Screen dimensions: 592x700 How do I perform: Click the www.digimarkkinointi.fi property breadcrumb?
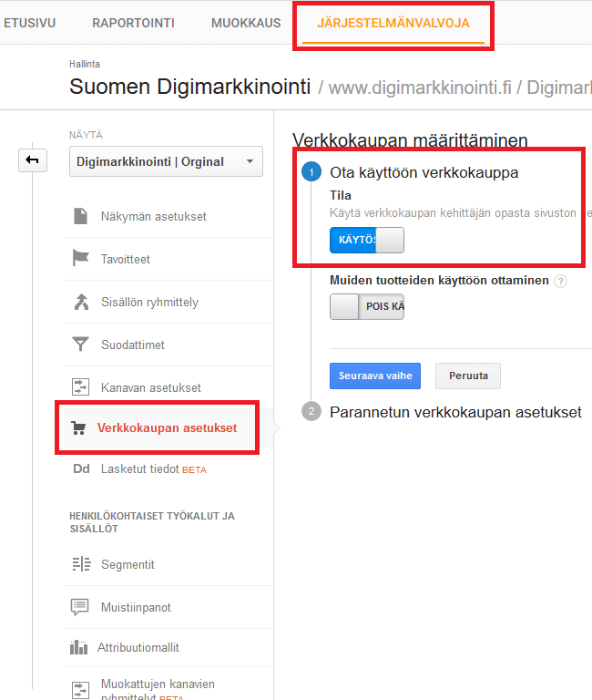coord(420,87)
